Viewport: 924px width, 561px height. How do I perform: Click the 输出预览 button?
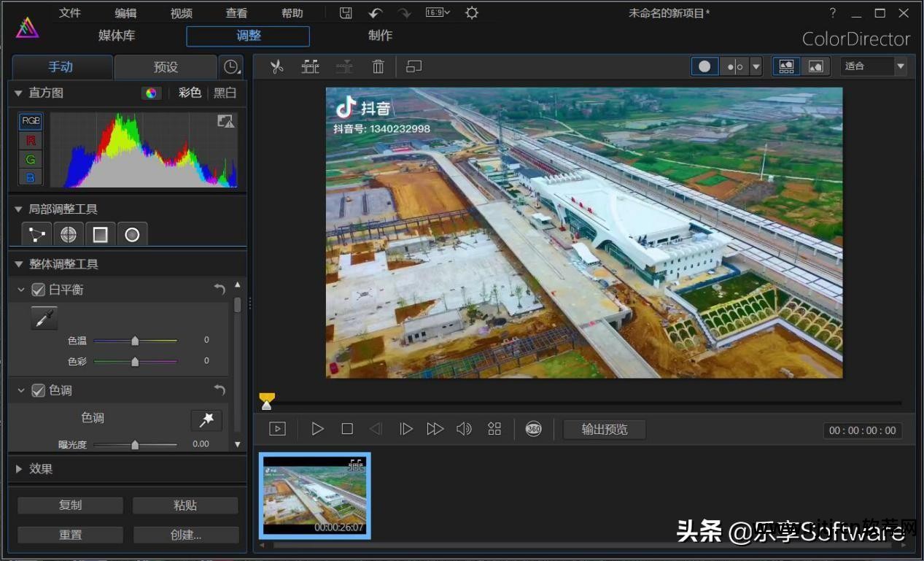point(604,429)
